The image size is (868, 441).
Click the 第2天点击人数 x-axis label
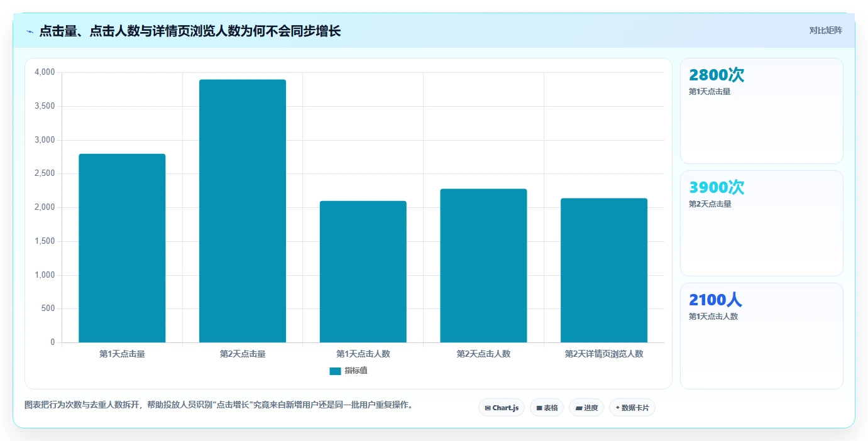(483, 354)
